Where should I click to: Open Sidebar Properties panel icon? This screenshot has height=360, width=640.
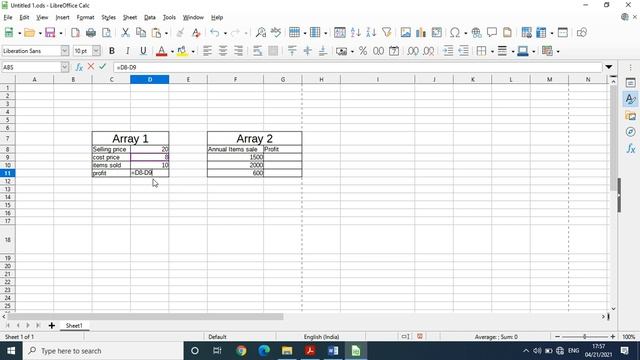coord(630,83)
